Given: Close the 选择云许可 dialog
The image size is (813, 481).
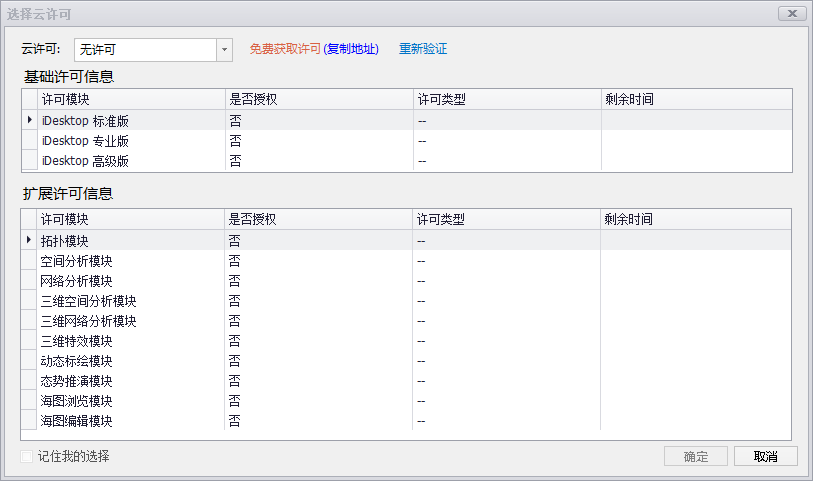Looking at the screenshot, I should click(x=792, y=13).
